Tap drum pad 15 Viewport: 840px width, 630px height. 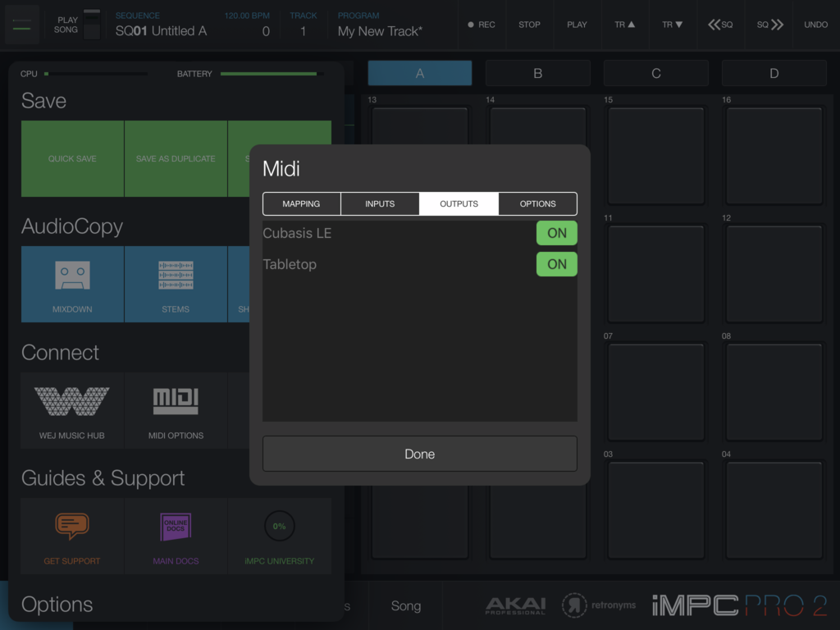click(655, 156)
